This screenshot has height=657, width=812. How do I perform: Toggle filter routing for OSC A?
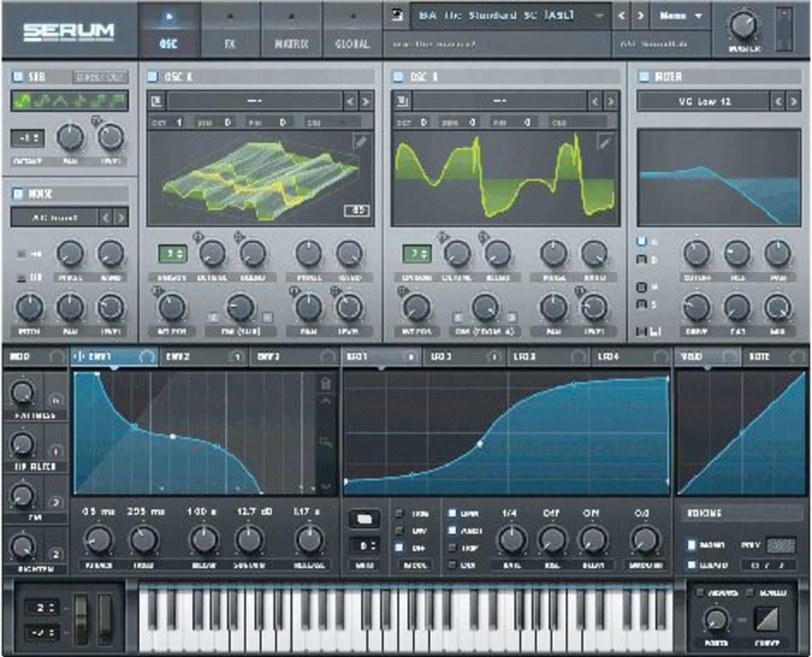(642, 242)
